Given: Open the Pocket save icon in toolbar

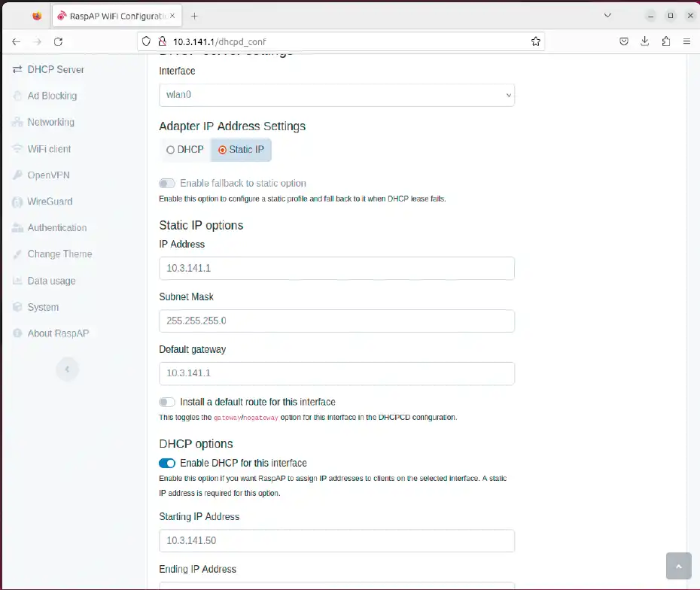Looking at the screenshot, I should tap(624, 41).
